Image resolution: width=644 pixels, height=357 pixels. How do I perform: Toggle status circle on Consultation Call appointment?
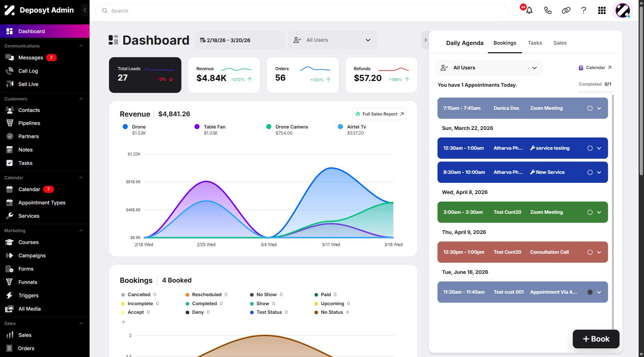coord(590,252)
